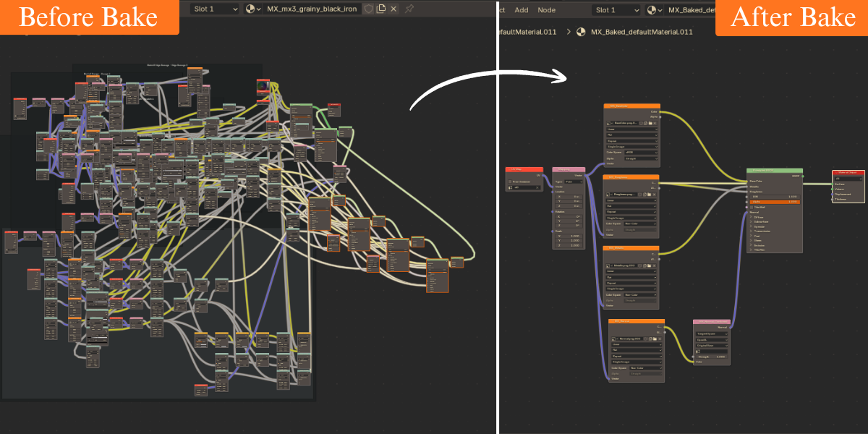Open Linear interpolation dropdown on Roughness node

(x=631, y=200)
